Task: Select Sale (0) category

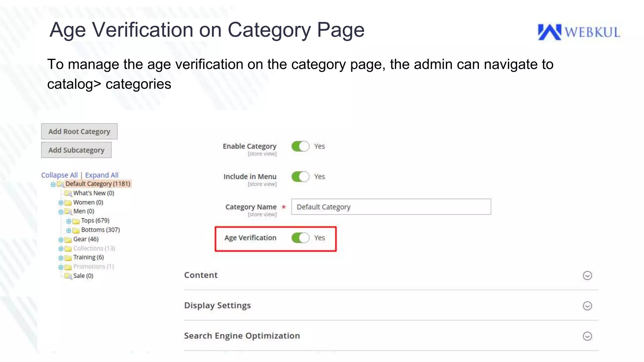Action: 83,276
